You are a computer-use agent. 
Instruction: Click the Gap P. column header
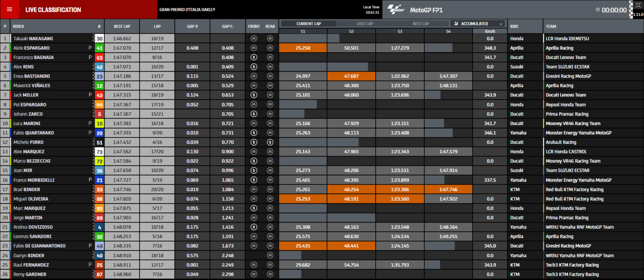pyautogui.click(x=192, y=26)
